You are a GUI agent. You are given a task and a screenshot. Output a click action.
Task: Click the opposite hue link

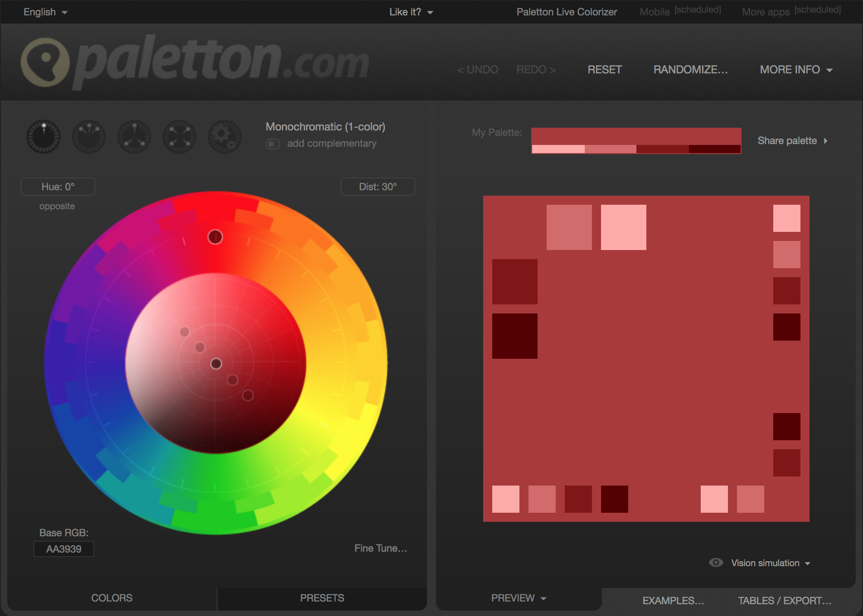[57, 206]
